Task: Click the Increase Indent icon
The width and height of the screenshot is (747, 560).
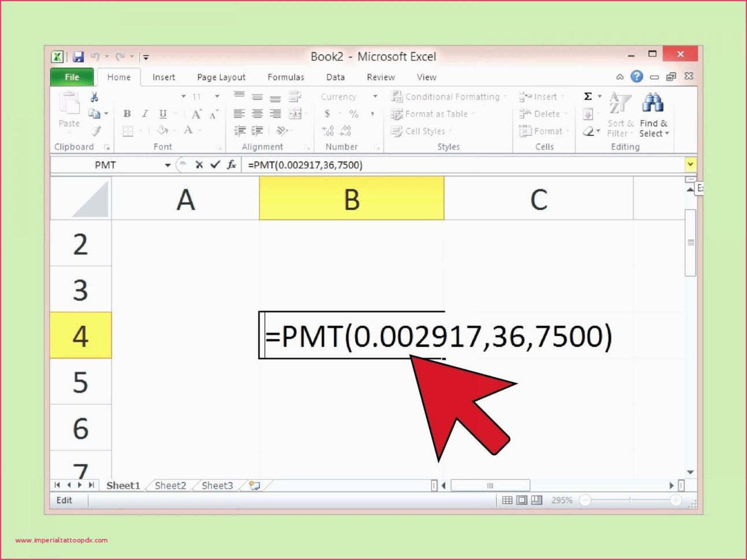Action: pyautogui.click(x=257, y=131)
